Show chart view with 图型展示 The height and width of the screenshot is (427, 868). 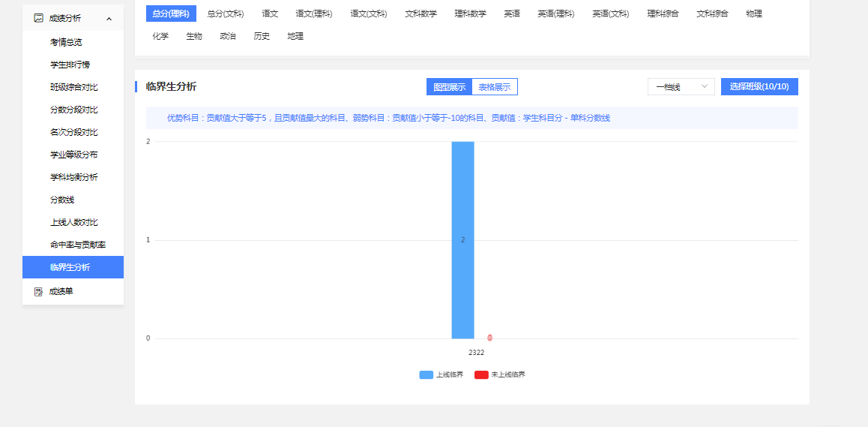tap(450, 87)
